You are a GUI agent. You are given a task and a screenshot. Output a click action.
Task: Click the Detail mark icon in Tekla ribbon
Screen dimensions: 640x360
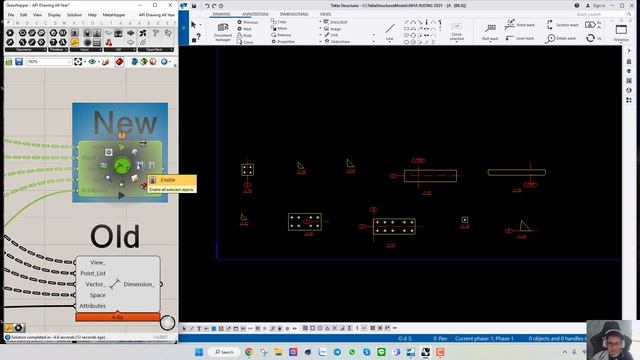561,38
